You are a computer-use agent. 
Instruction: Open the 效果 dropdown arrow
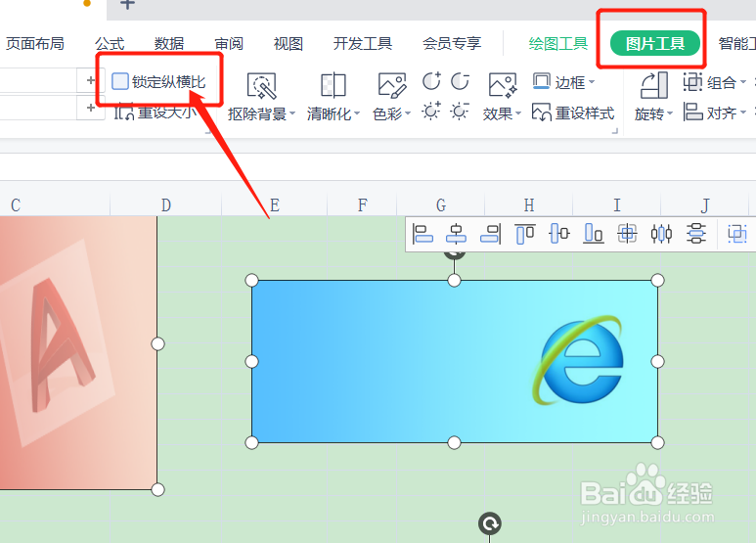pyautogui.click(x=518, y=113)
